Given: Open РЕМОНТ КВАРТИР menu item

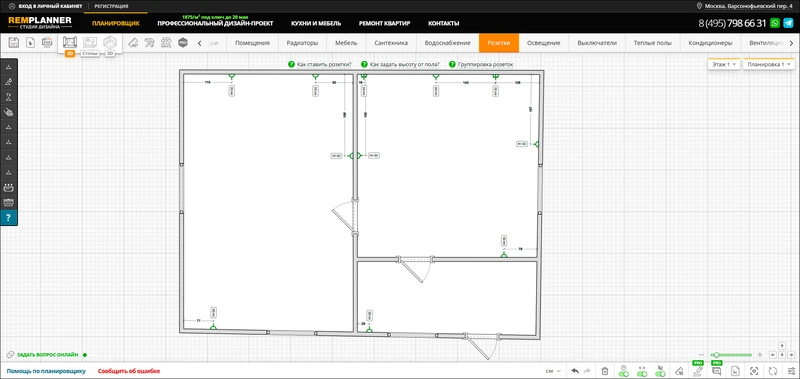Looking at the screenshot, I should click(x=384, y=23).
